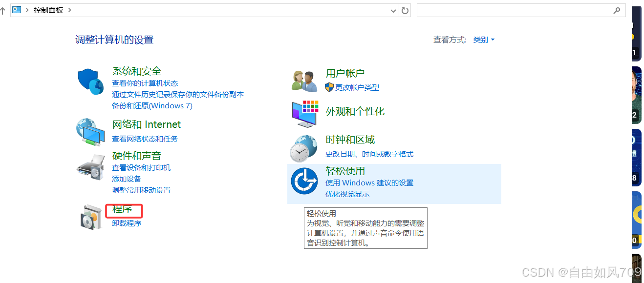Open the address bar history dropdown
The image size is (644, 283).
pos(393,10)
